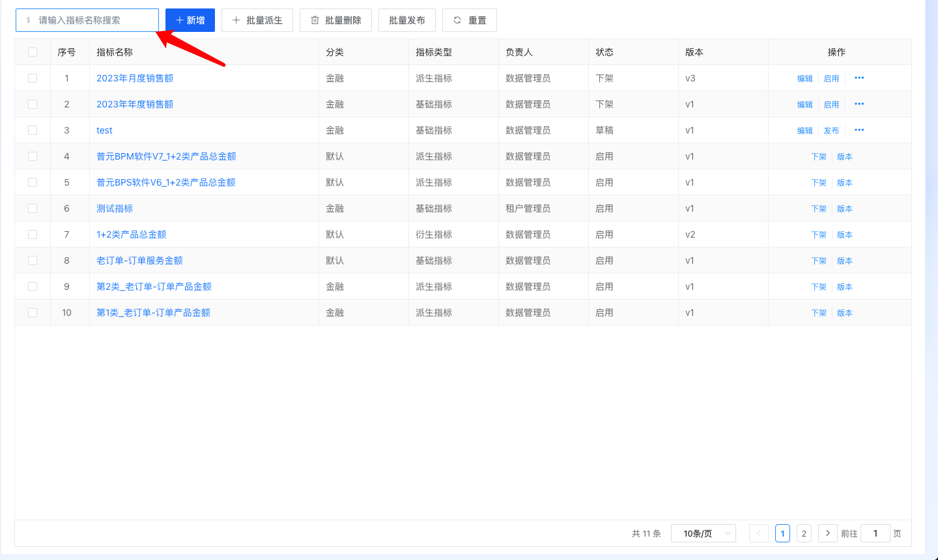Click the 批量删除 trash icon button
Screen dimensions: 938x560
pos(335,20)
